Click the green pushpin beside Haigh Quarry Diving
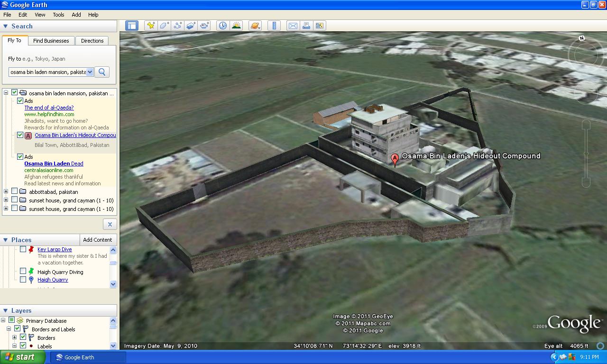The width and height of the screenshot is (607, 364). click(x=31, y=272)
